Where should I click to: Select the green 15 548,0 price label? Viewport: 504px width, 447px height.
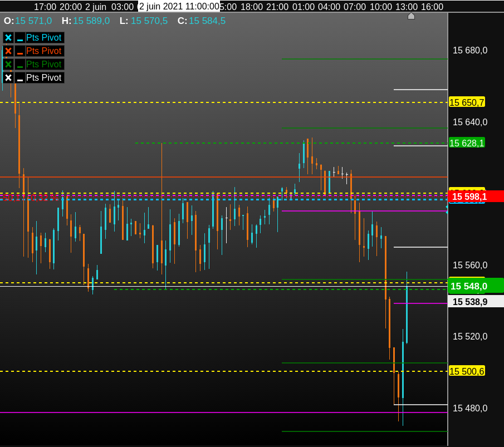point(476,286)
